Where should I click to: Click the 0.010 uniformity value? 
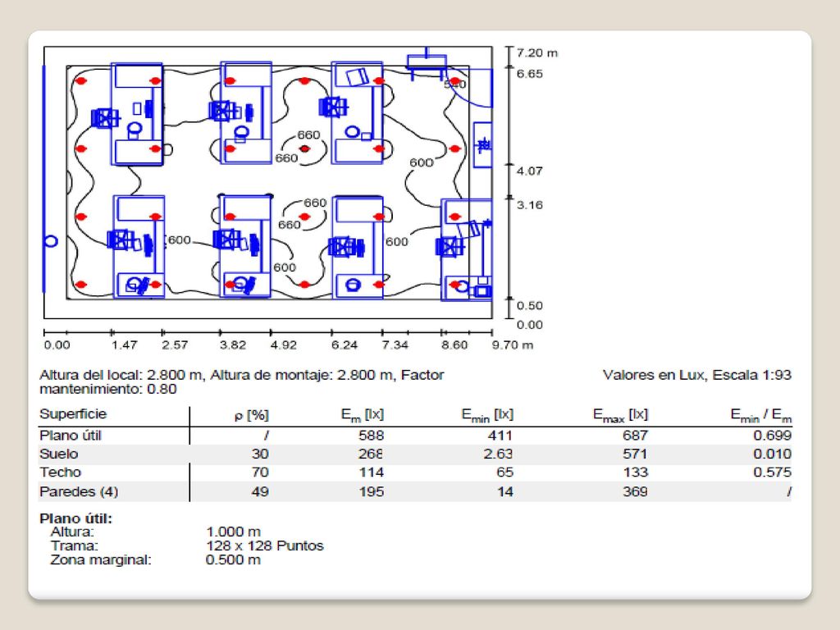click(773, 454)
